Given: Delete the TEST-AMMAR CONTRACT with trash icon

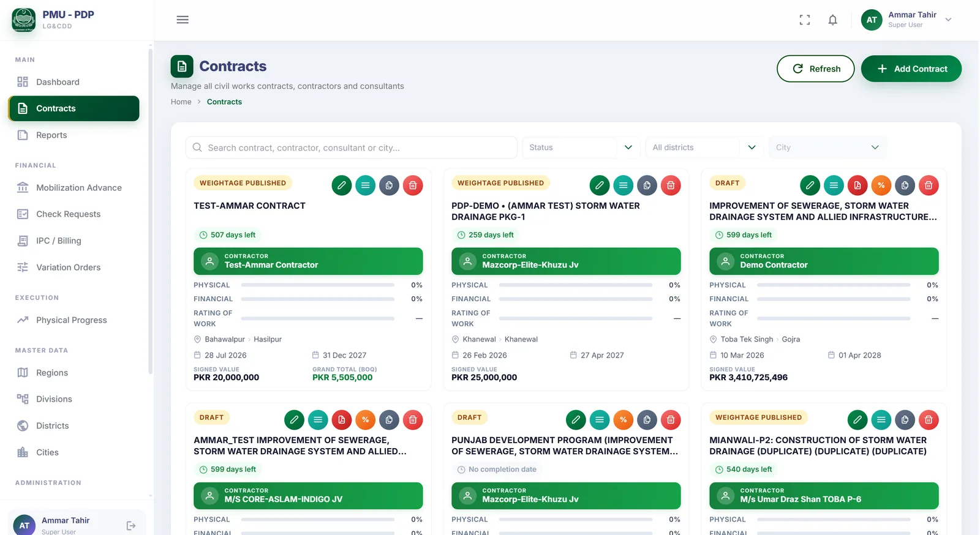Looking at the screenshot, I should pos(413,185).
